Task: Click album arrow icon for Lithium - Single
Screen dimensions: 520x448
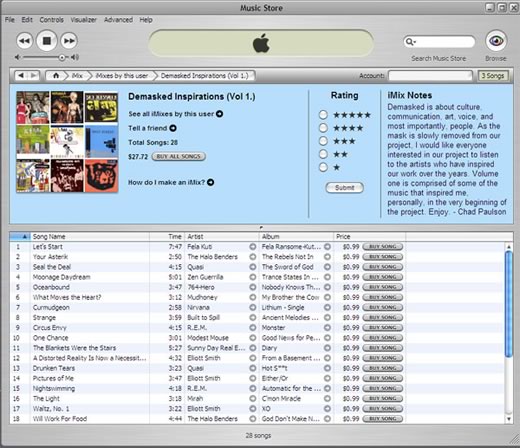Action: [328, 307]
